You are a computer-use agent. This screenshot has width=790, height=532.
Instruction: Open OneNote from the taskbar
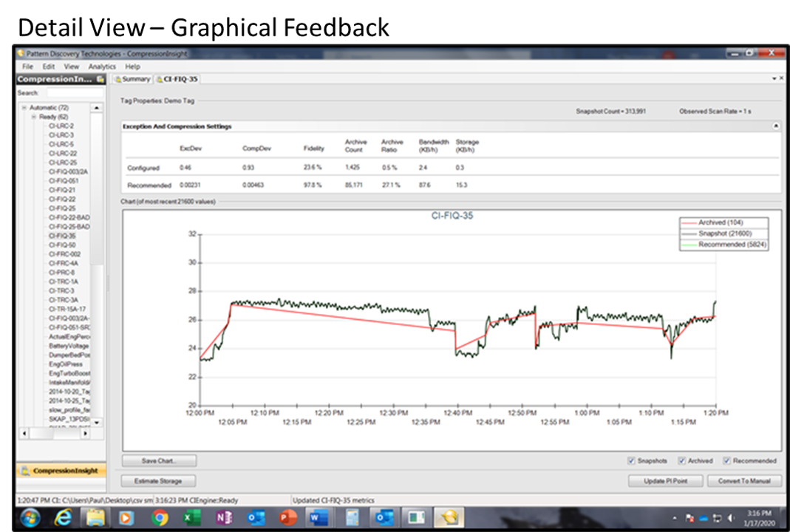[224, 518]
